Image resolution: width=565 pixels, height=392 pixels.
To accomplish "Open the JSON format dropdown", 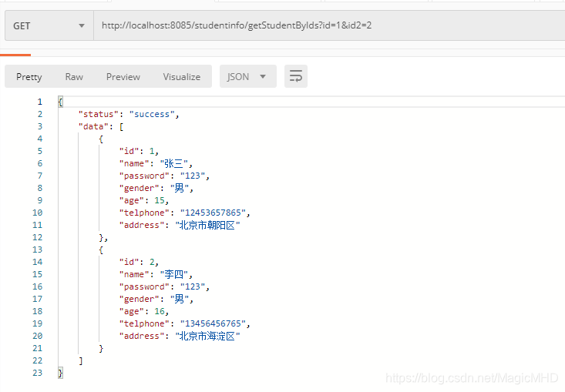I will (248, 76).
